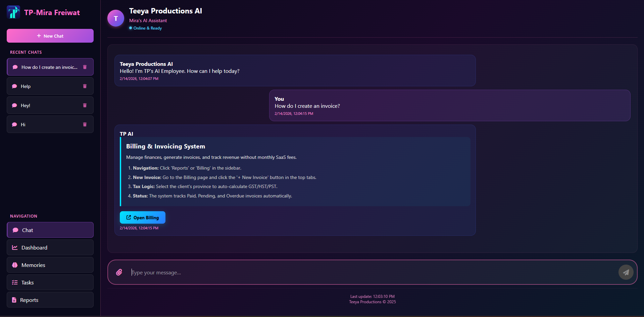Click the Teeya Productions AI avatar
The height and width of the screenshot is (317, 644).
(x=115, y=18)
